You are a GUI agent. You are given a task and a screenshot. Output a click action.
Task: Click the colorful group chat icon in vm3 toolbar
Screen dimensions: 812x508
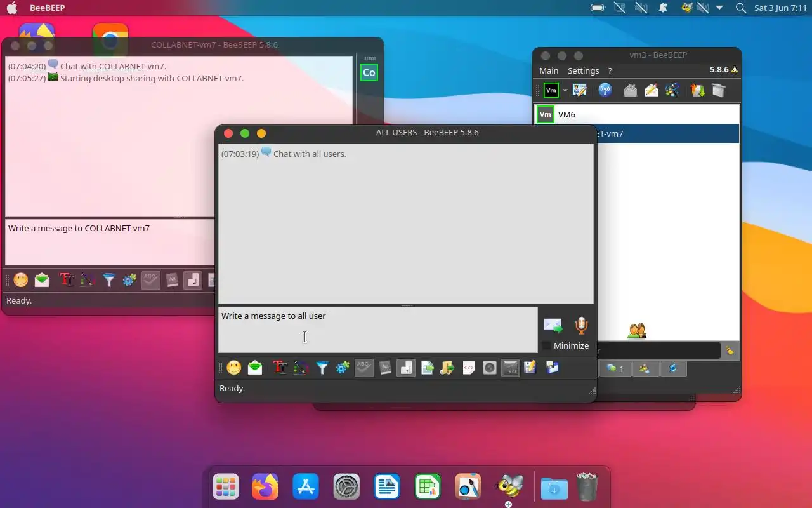[x=673, y=90]
